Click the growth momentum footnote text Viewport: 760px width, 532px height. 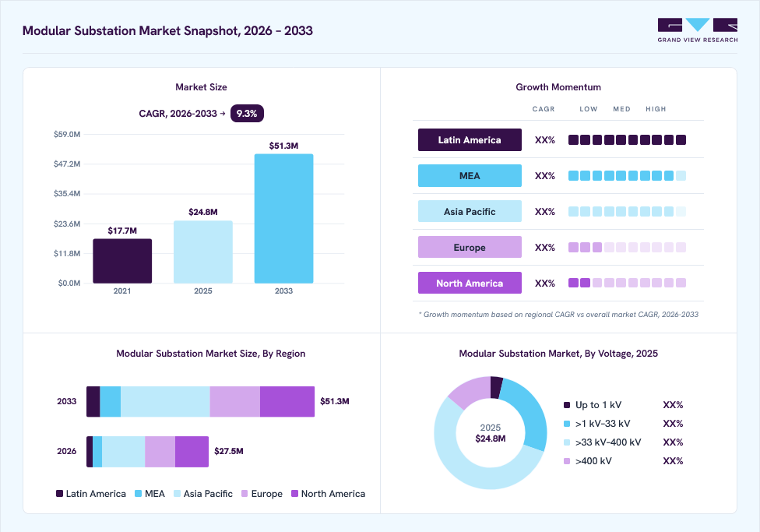[558, 314]
